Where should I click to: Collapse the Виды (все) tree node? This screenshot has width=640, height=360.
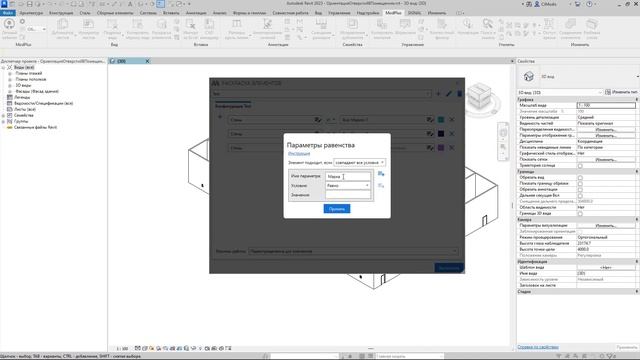coord(4,67)
